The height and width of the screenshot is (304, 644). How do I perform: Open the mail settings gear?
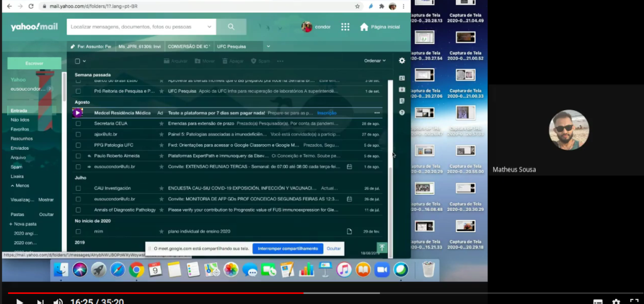402,60
